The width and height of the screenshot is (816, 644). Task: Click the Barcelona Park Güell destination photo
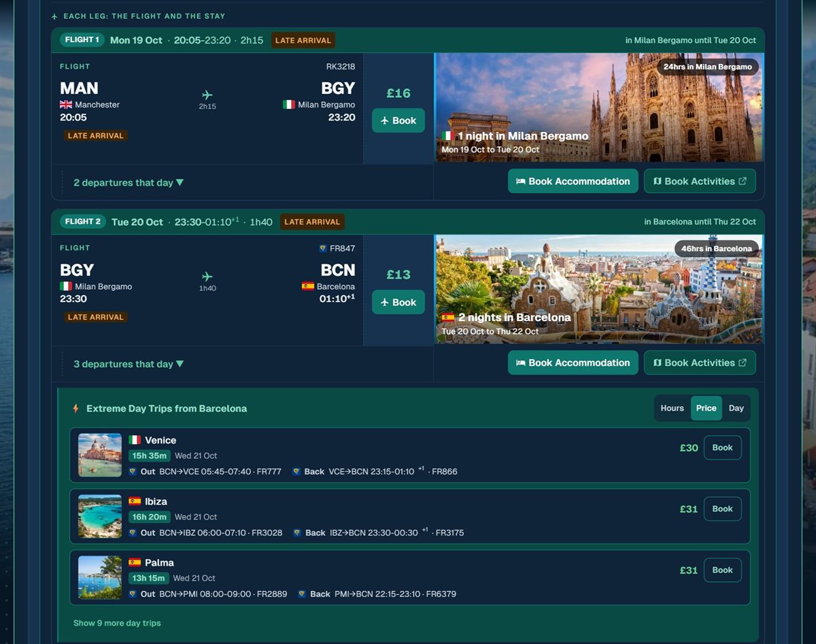click(598, 289)
